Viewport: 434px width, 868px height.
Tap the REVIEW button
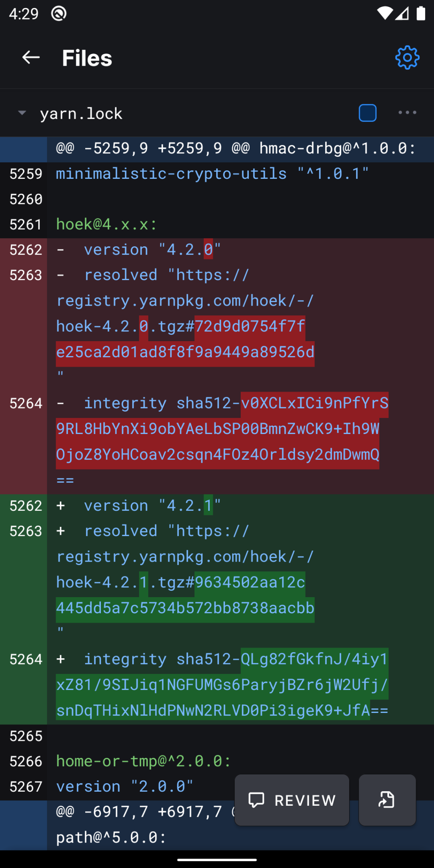292,800
